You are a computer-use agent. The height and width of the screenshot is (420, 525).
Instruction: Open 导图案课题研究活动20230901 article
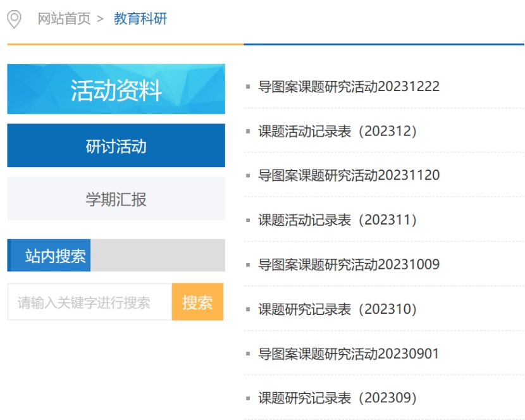point(349,354)
